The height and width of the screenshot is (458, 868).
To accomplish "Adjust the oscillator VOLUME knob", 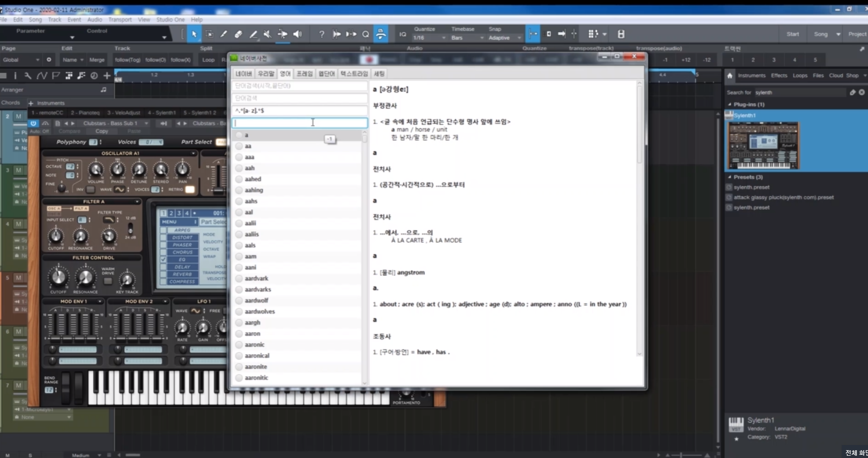I will click(x=96, y=170).
